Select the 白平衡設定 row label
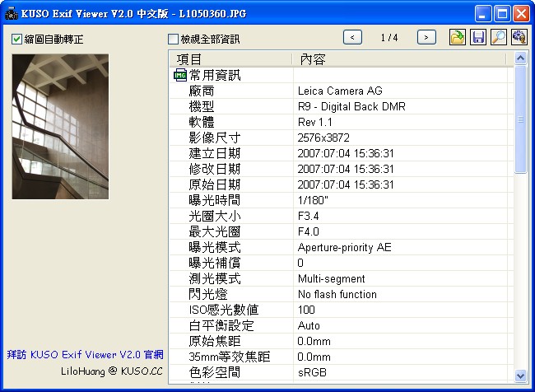 (221, 326)
